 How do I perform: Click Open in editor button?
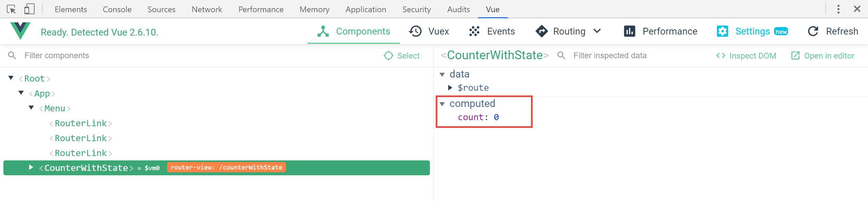tap(823, 56)
